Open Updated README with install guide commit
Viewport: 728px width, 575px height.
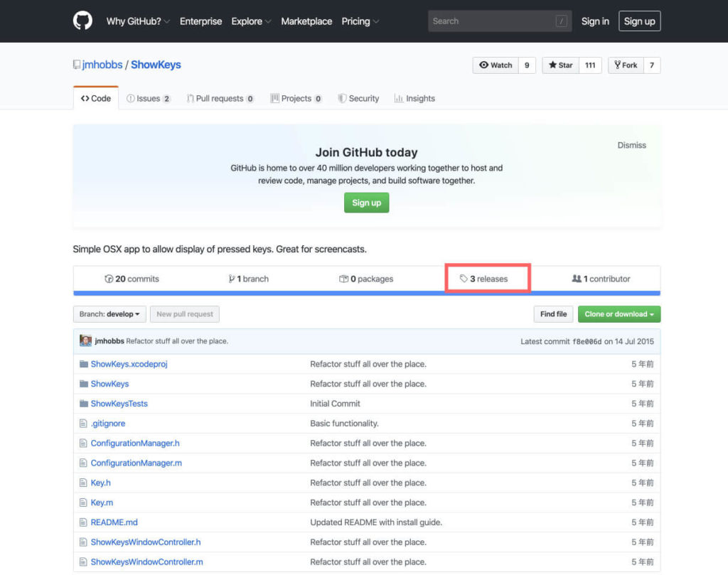point(376,522)
